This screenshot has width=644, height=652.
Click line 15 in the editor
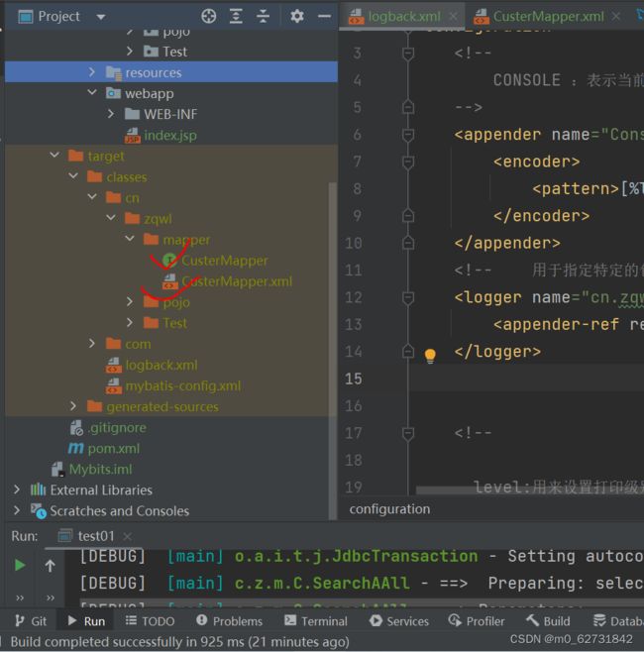pyautogui.click(x=526, y=379)
